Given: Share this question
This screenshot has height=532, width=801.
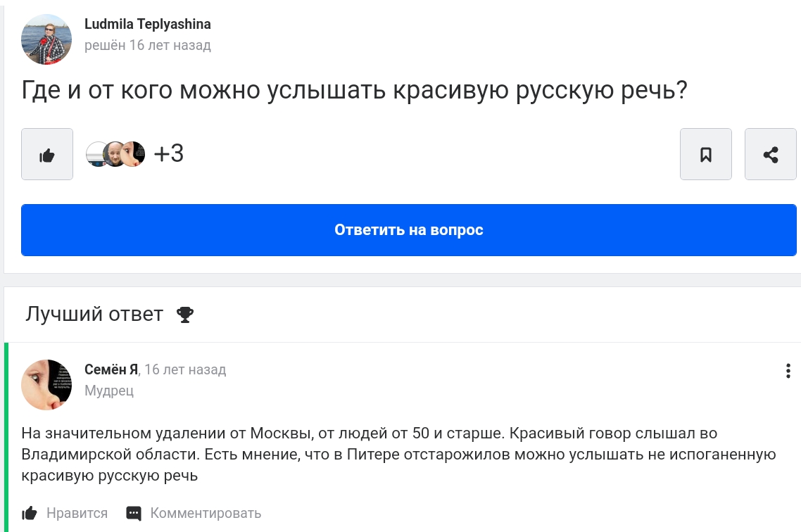Looking at the screenshot, I should click(771, 154).
